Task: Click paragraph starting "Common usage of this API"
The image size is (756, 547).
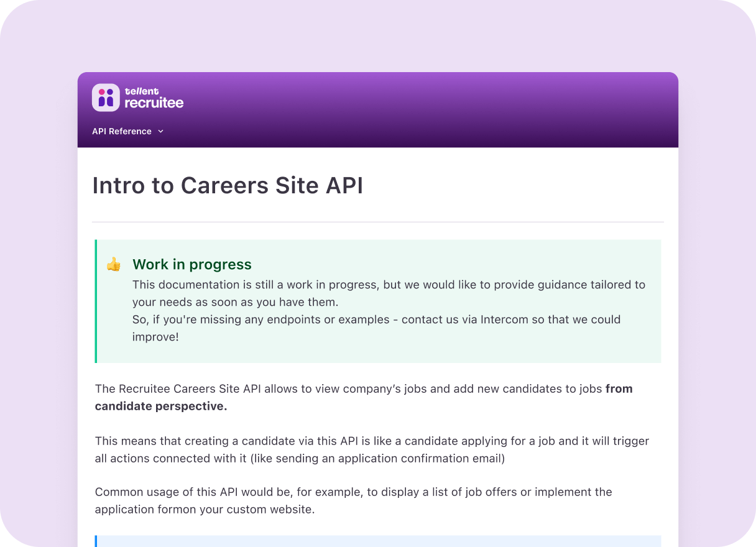Action: [x=353, y=500]
